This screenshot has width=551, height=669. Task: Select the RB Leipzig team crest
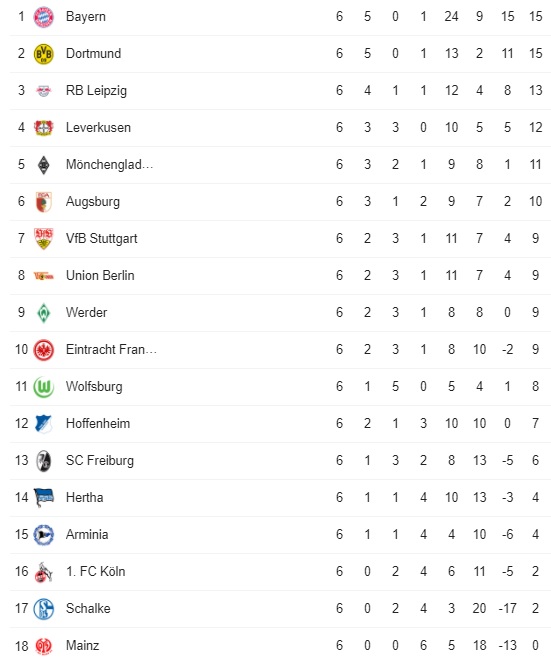[44, 91]
